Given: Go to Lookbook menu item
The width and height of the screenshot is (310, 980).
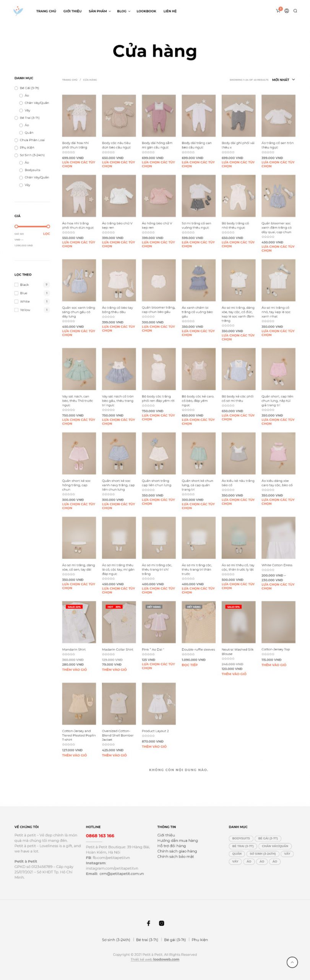Looking at the screenshot, I should click(x=146, y=11).
